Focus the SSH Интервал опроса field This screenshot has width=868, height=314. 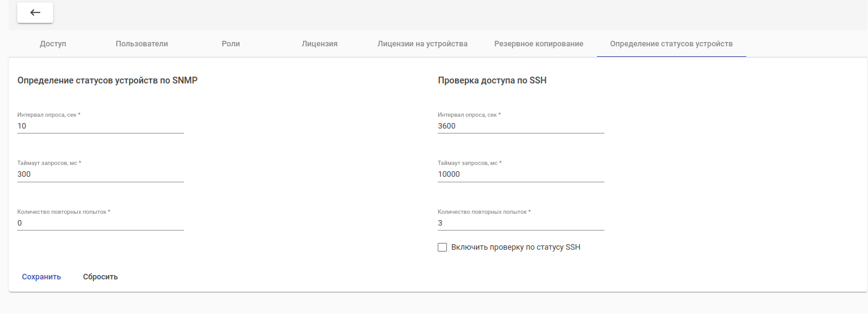pos(520,126)
